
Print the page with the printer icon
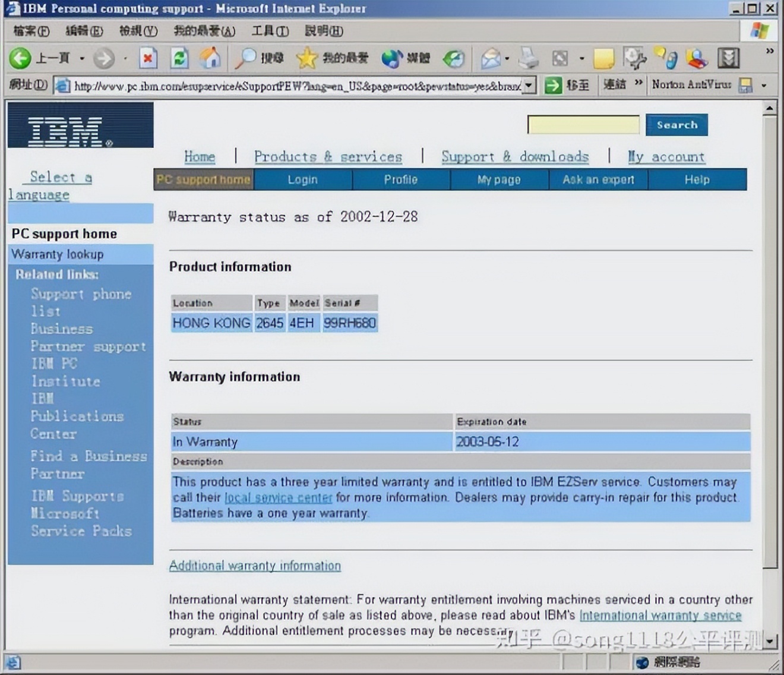528,58
